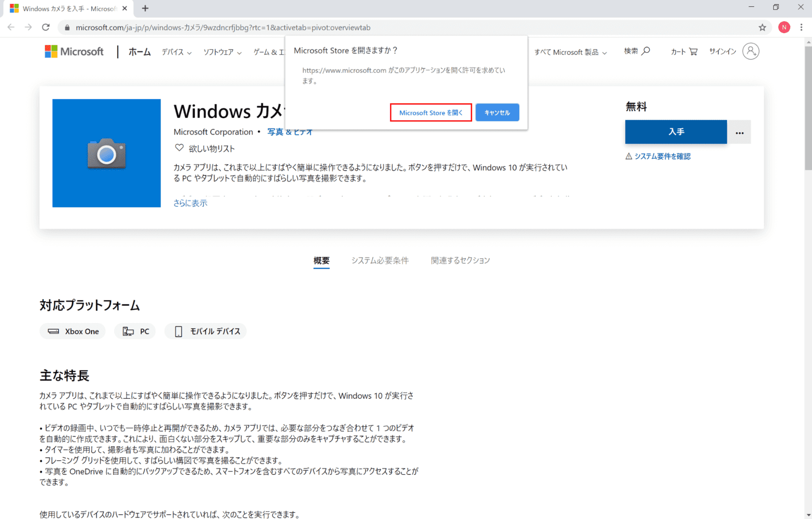Click the サインイン account icon
This screenshot has height=519, width=812.
(750, 51)
